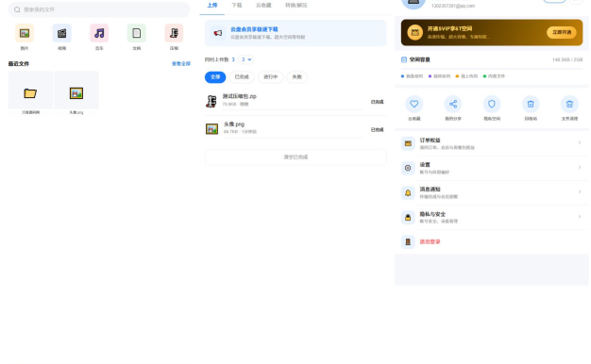591x364 pixels.
Task: Click the blue legend dot in storage
Action: (402, 76)
